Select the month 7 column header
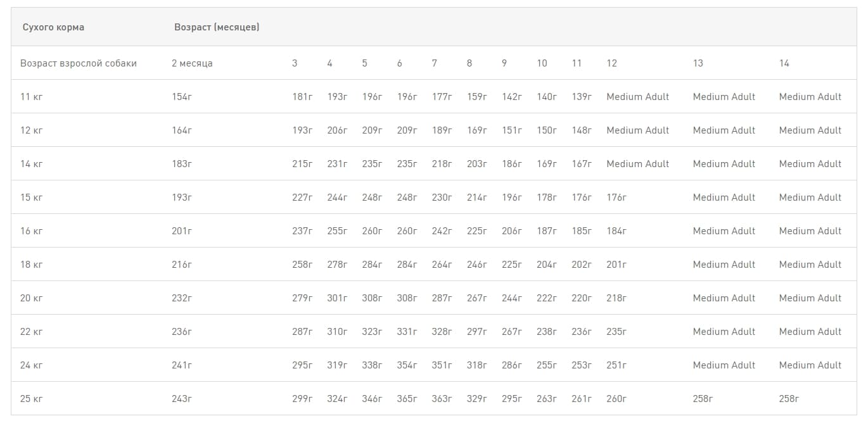868x421 pixels. click(434, 63)
